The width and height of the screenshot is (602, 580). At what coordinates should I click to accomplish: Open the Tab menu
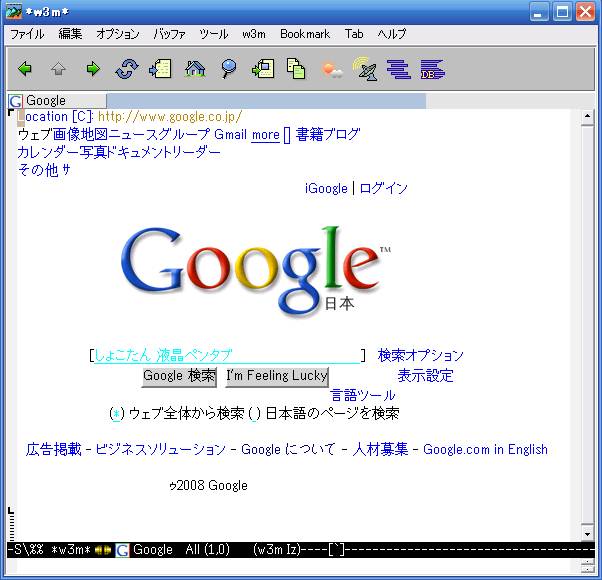(x=354, y=34)
